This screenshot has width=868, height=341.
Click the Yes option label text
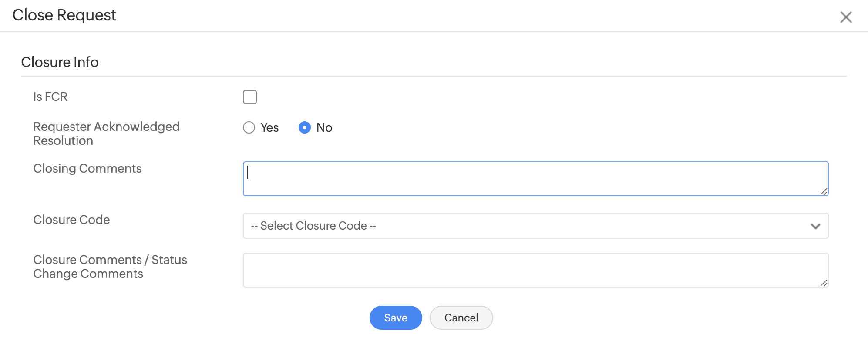tap(269, 127)
